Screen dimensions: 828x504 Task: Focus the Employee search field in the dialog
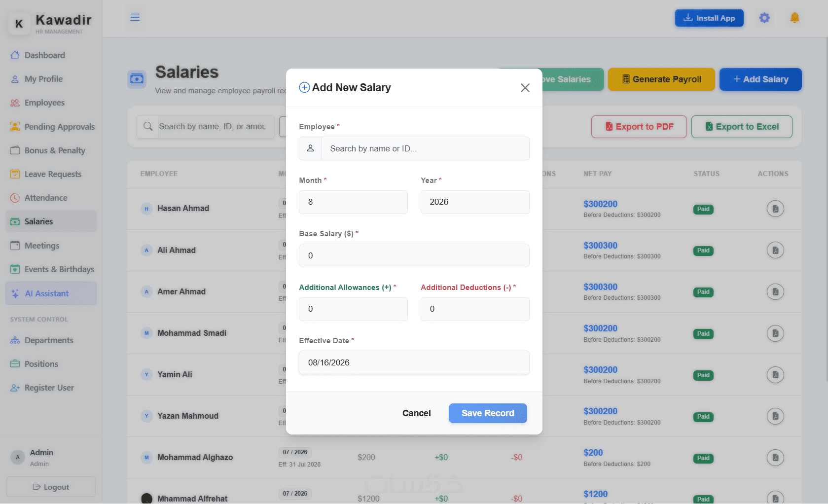(x=425, y=148)
